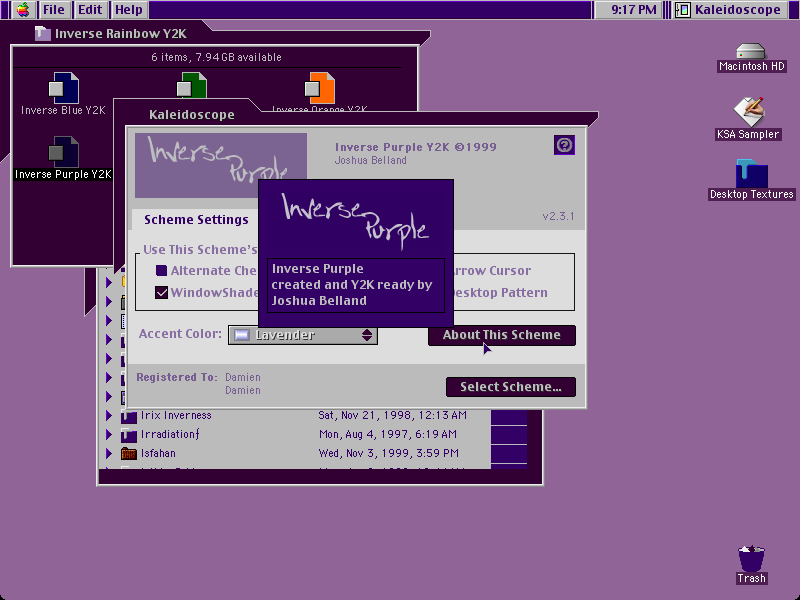Click the "Inverse Purple Y2K ©1999" heading

(416, 147)
